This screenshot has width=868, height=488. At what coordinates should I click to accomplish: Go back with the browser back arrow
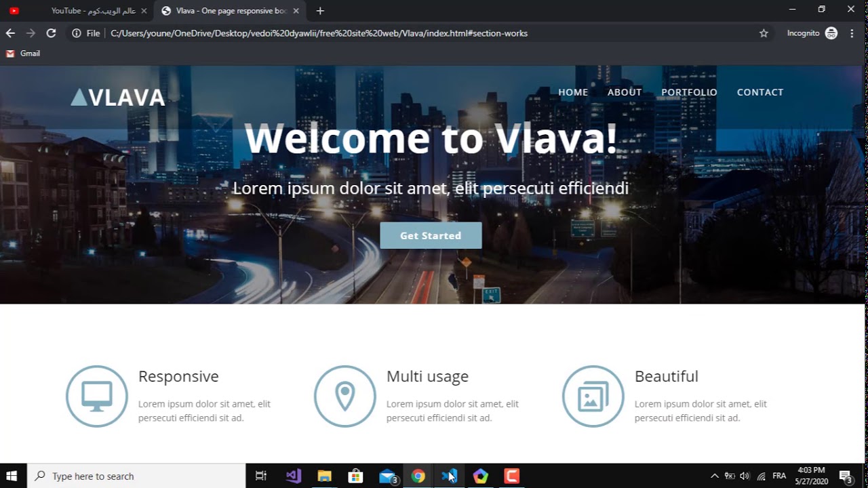point(10,33)
